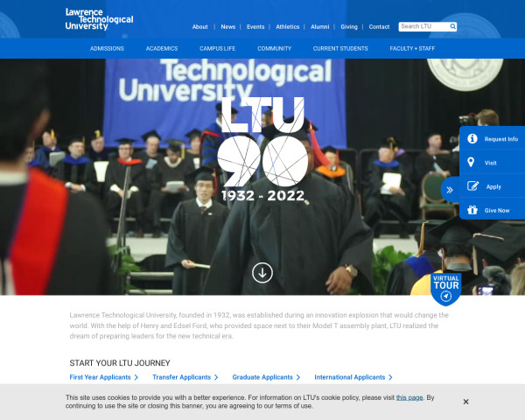This screenshot has height=420, width=525.
Task: Click the Give Now gift icon
Action: pos(472,210)
